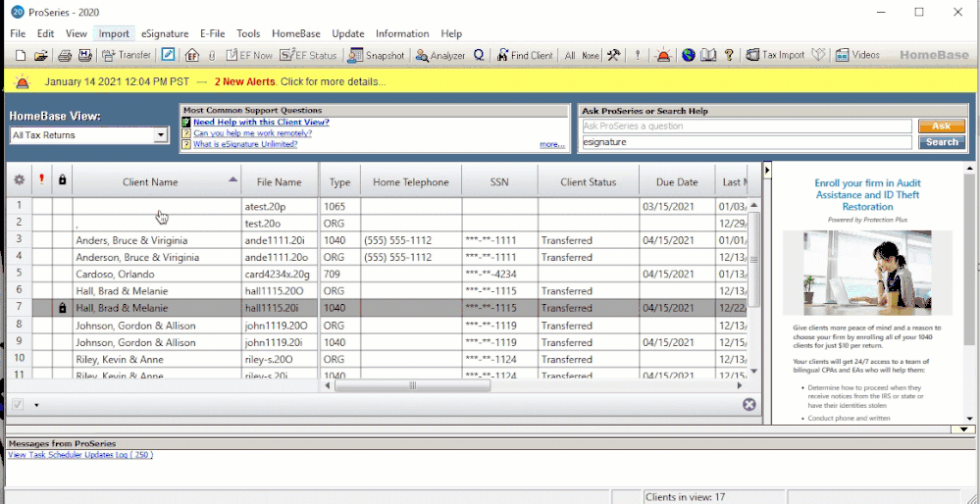Open the E-File menu
The width and height of the screenshot is (980, 504).
click(212, 33)
